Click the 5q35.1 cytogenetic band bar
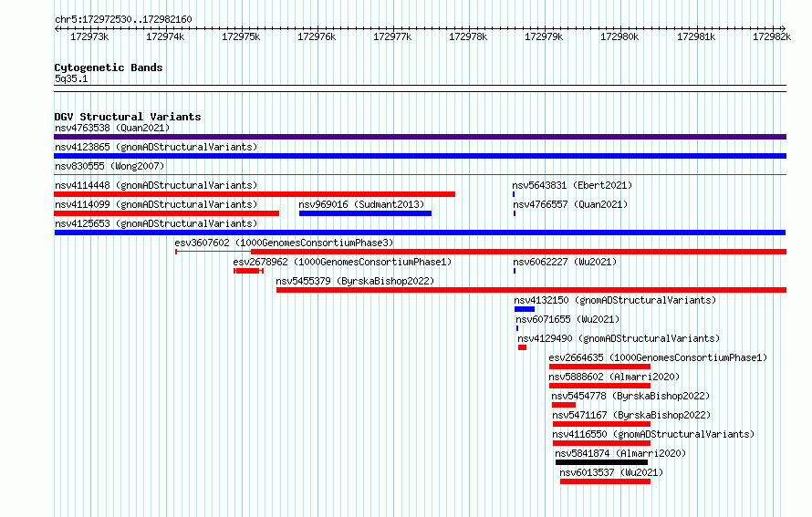The image size is (812, 517). coord(420,88)
